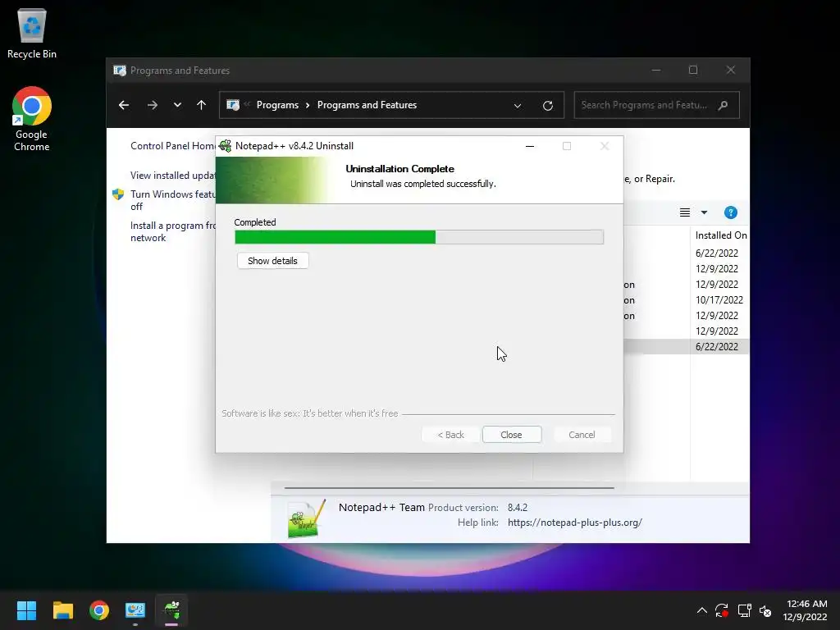Click the Programs breadcrumb
Viewport: 840px width, 630px height.
(277, 105)
